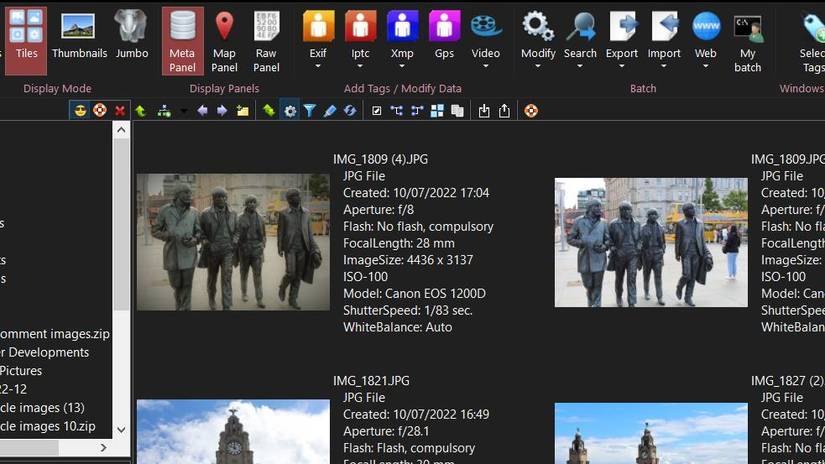Click 'Model: Canon EOS 1200D' text

(415, 294)
